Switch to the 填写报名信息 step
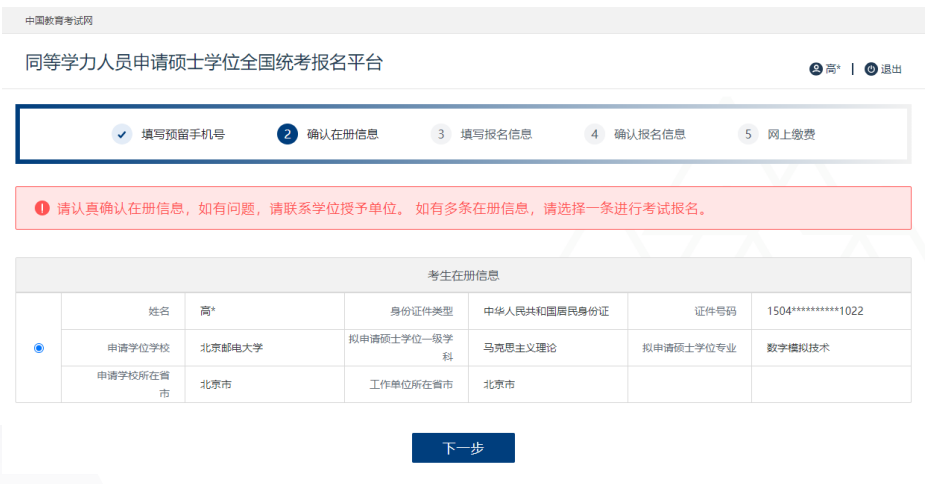The image size is (925, 484). [496, 134]
